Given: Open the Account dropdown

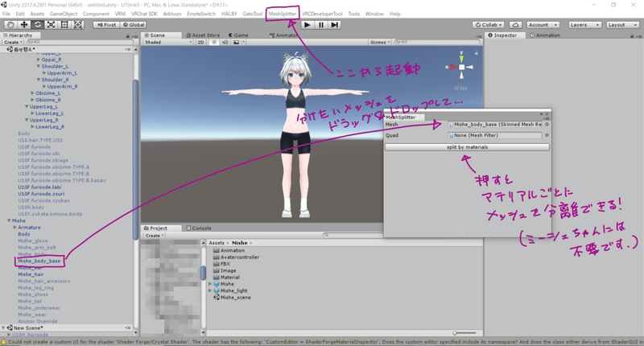Looking at the screenshot, I should click(x=543, y=25).
